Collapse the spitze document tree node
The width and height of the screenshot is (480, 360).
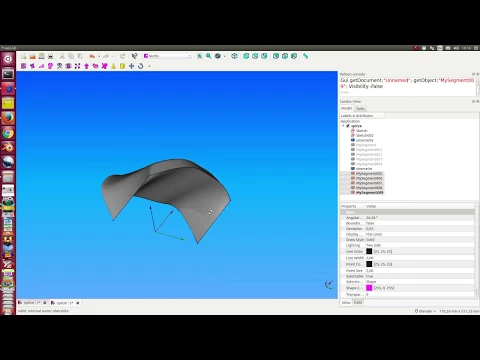tap(343, 126)
